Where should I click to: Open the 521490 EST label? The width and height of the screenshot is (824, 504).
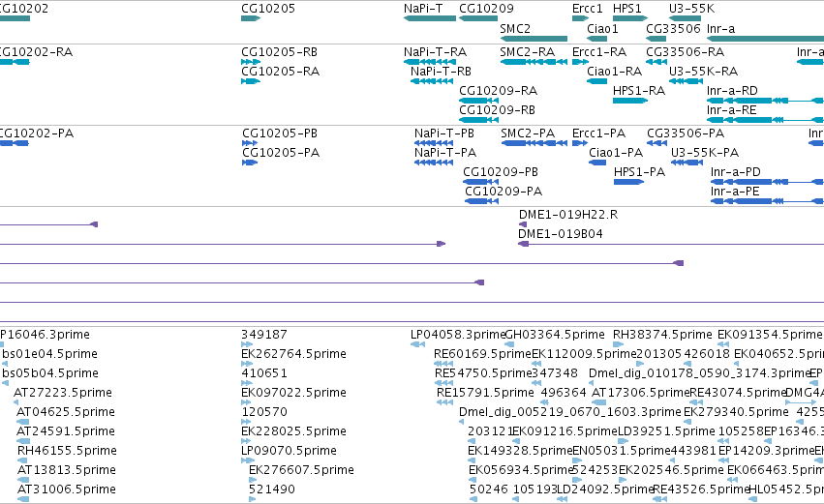click(x=272, y=489)
